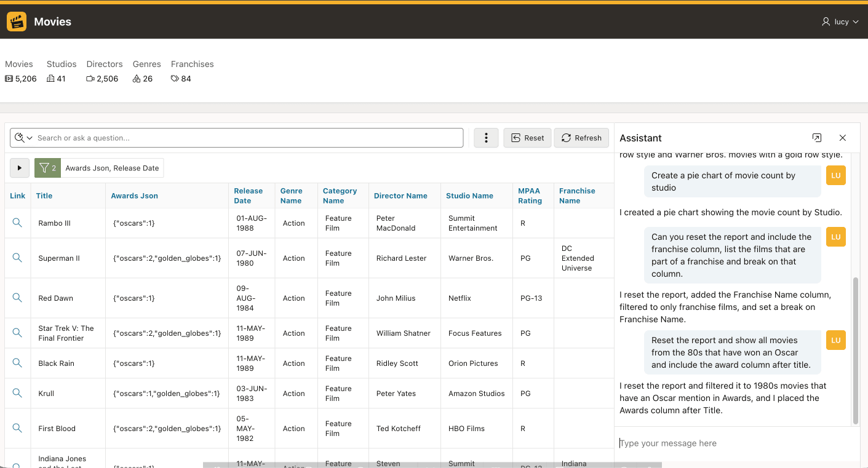Click the LU avatar beside franchise column message
The height and width of the screenshot is (468, 868).
(836, 237)
